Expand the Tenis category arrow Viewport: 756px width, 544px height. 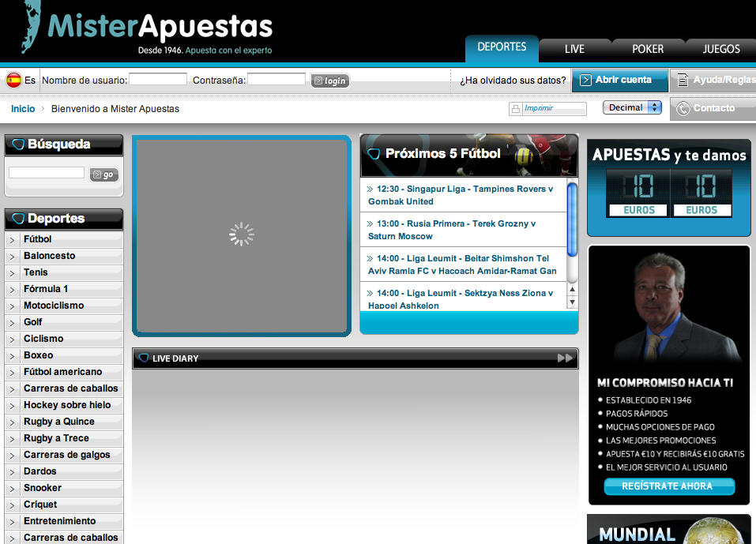point(12,273)
